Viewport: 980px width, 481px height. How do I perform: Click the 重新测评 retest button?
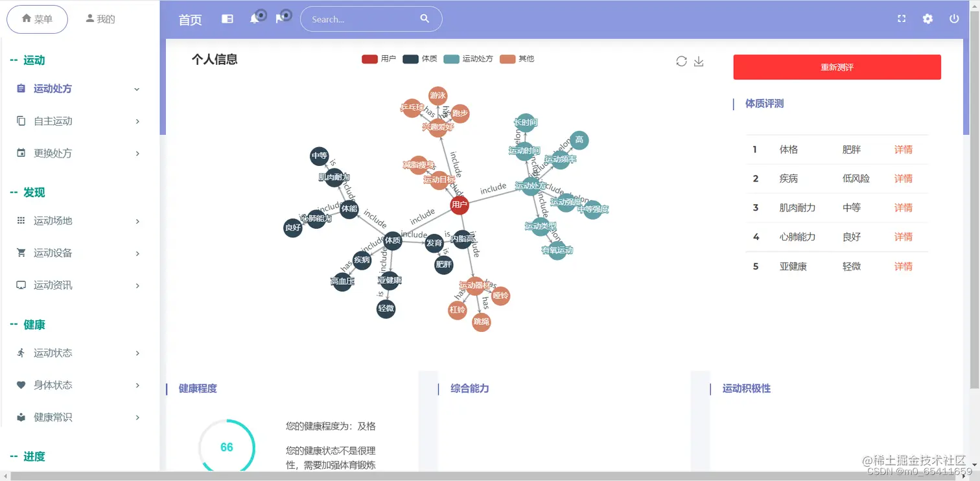pos(837,67)
